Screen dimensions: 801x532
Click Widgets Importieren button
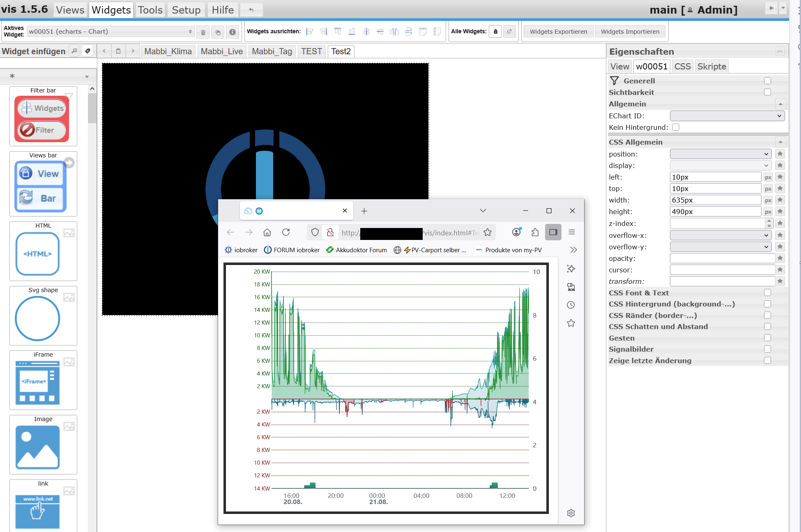[630, 32]
